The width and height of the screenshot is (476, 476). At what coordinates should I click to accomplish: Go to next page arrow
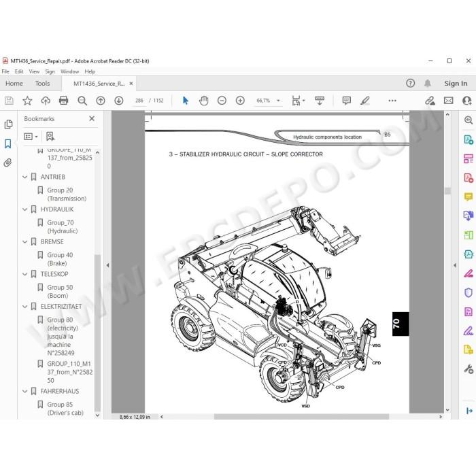click(119, 101)
